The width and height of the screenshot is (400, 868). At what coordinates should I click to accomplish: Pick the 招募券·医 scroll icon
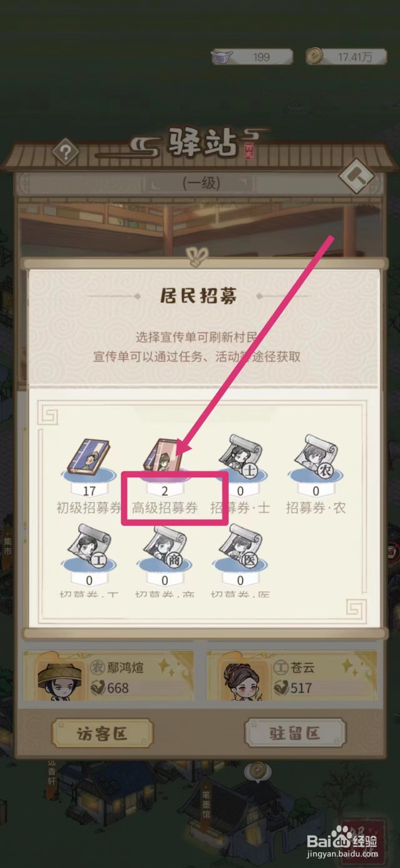click(240, 547)
